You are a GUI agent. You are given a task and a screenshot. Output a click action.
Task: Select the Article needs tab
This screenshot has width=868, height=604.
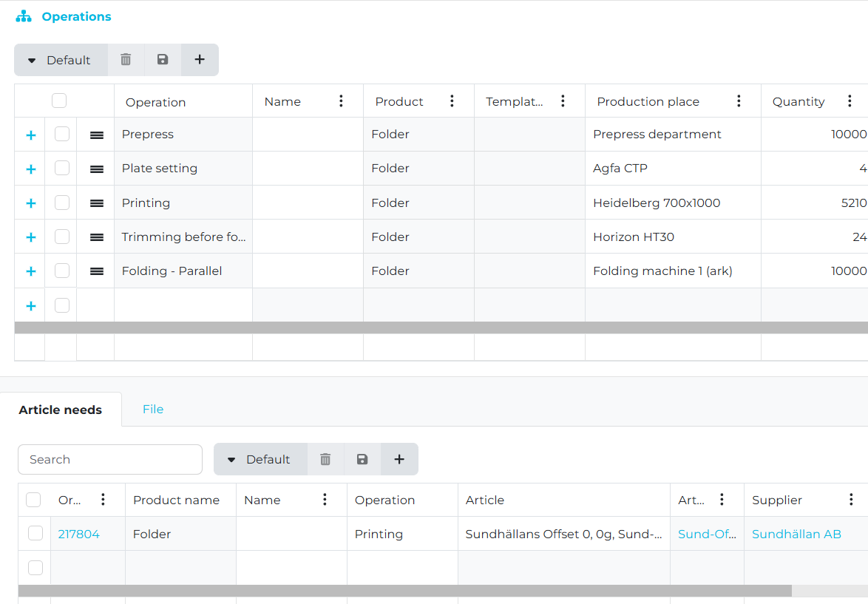tap(61, 410)
